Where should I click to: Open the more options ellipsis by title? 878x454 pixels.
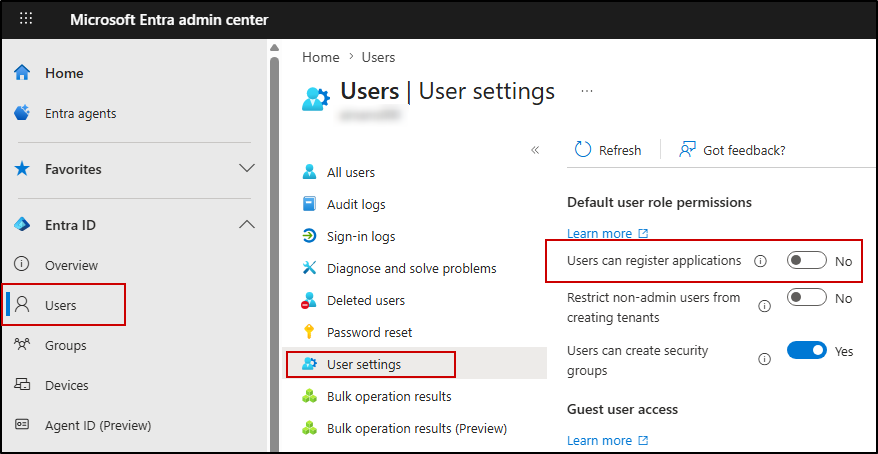click(586, 91)
